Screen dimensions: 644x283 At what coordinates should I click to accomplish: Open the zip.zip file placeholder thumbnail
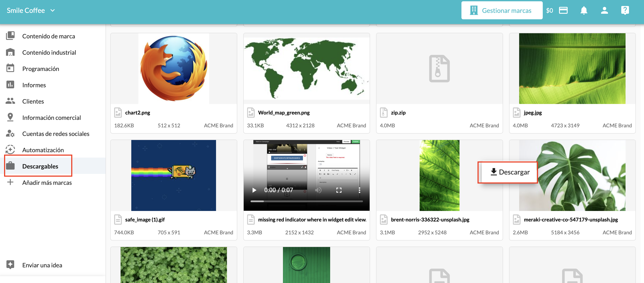click(439, 68)
